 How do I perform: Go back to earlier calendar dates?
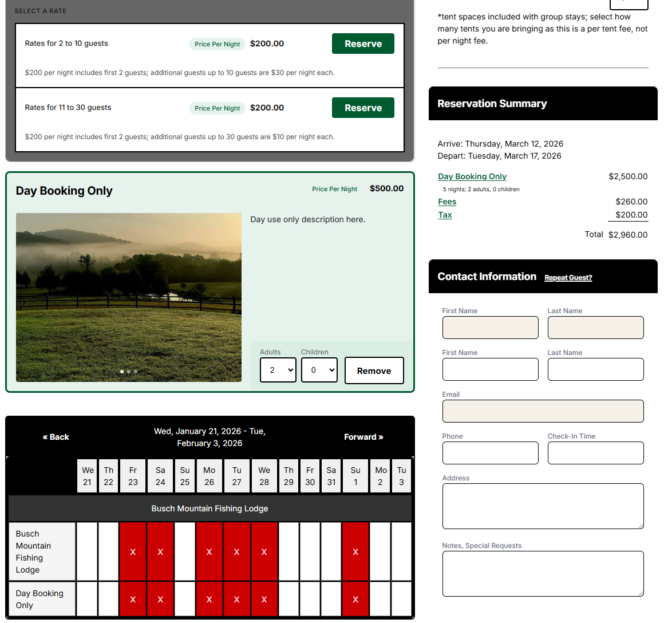coord(56,437)
